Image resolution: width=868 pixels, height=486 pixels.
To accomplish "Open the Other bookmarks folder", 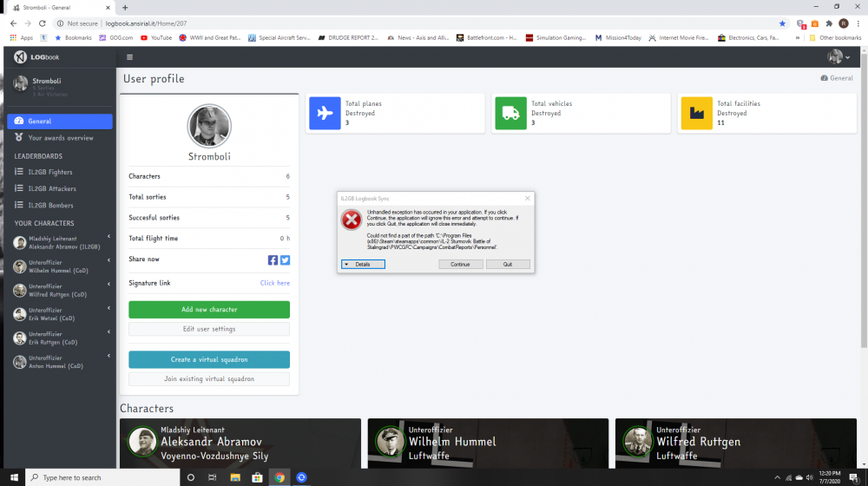I will 835,37.
